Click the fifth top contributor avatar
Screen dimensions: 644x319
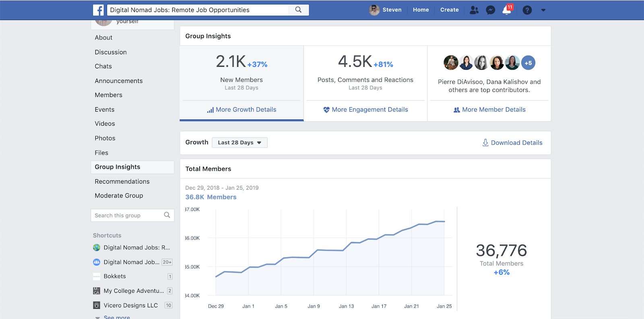tap(512, 63)
